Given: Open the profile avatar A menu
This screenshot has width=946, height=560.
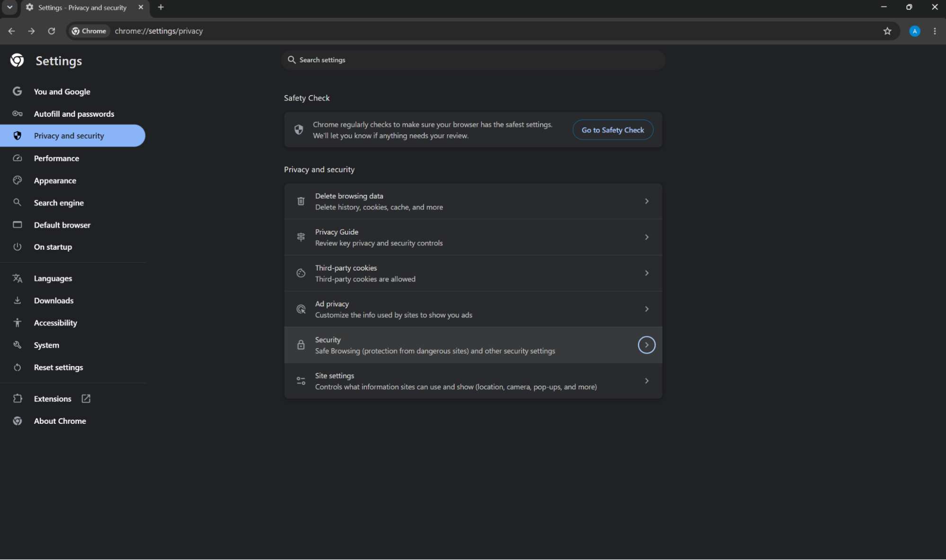Looking at the screenshot, I should [x=914, y=31].
